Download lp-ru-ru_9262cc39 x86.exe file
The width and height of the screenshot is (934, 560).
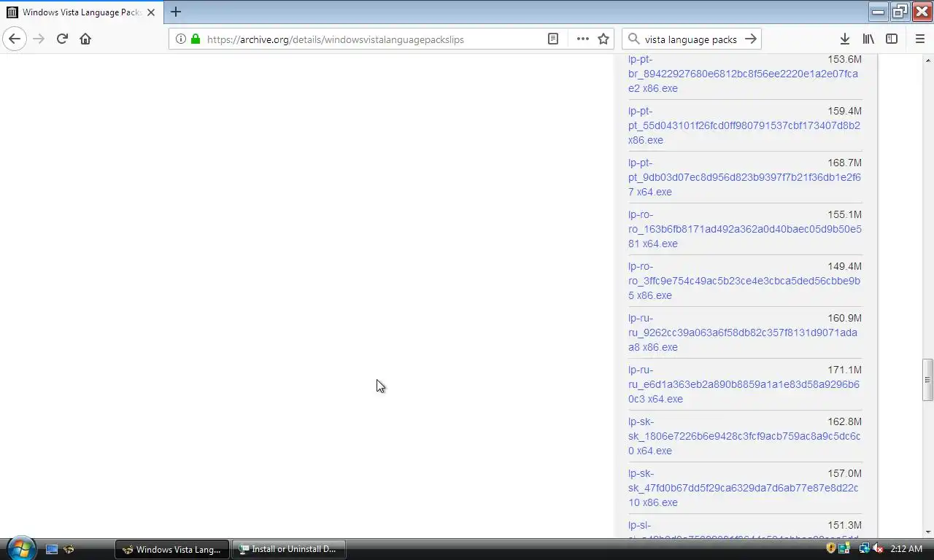[743, 332]
